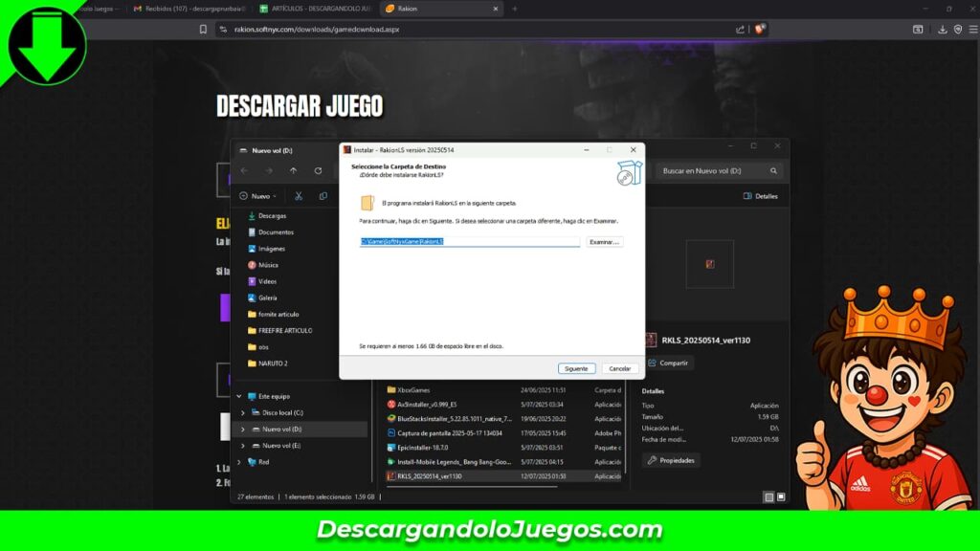Open the Examinar folder browser

coord(604,242)
